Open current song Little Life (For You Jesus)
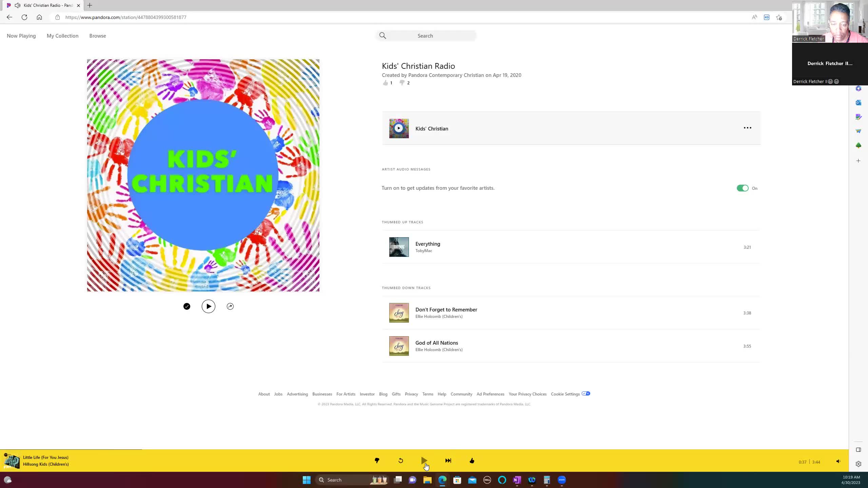 [46, 457]
